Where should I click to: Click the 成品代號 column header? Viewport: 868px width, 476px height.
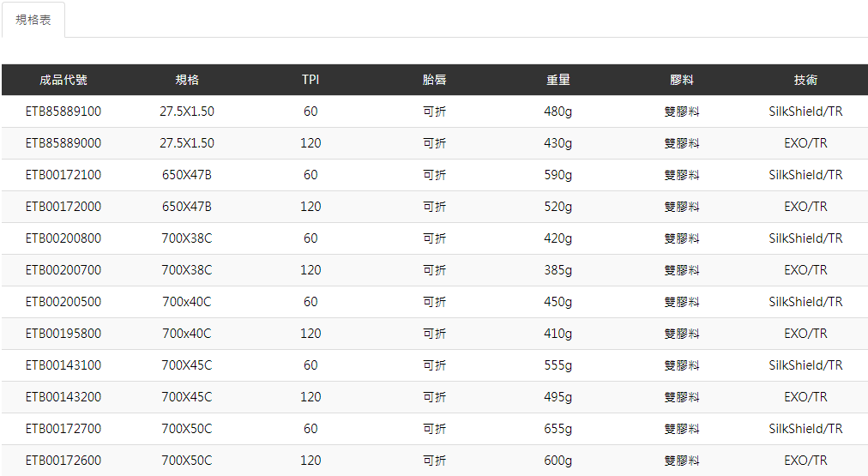pyautogui.click(x=63, y=80)
